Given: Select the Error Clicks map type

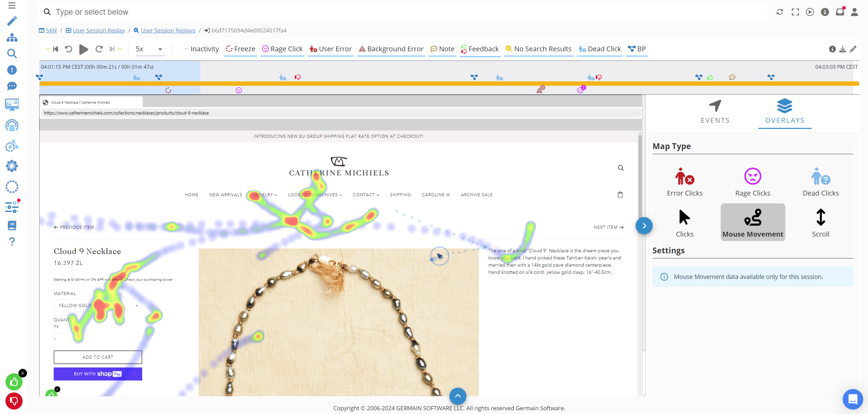Looking at the screenshot, I should click(x=684, y=182).
